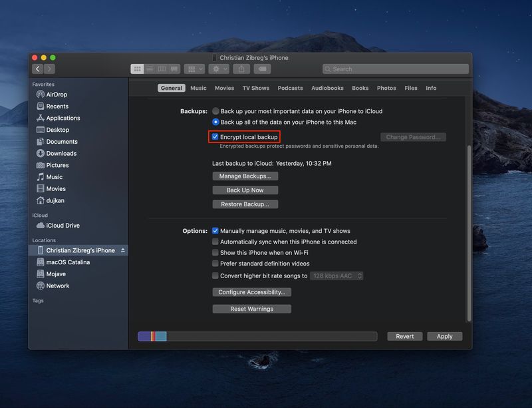Viewport: 532px width, 408px height.
Task: Click the Finder Search field
Action: 396,69
